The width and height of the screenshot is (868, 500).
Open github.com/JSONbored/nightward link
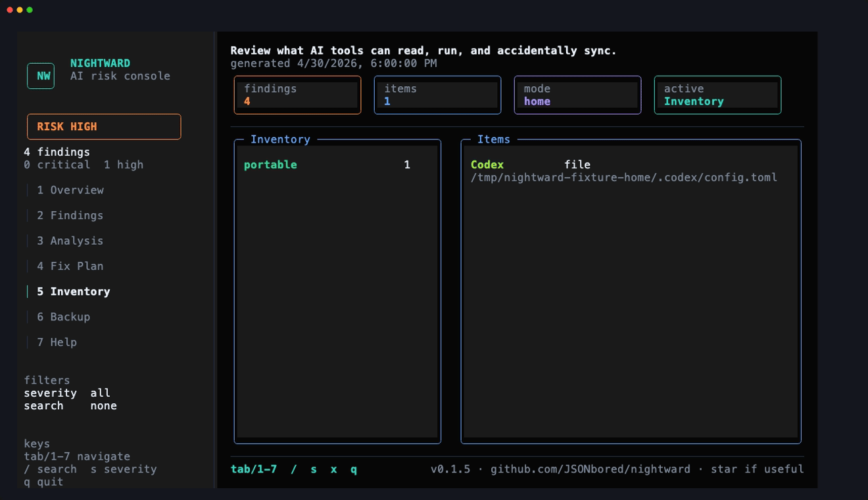click(591, 469)
